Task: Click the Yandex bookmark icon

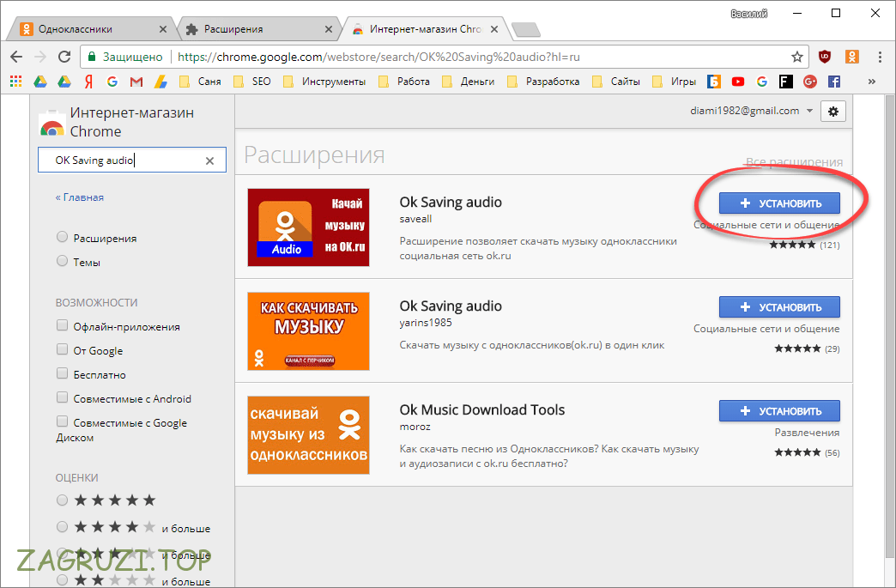Action: pyautogui.click(x=88, y=82)
